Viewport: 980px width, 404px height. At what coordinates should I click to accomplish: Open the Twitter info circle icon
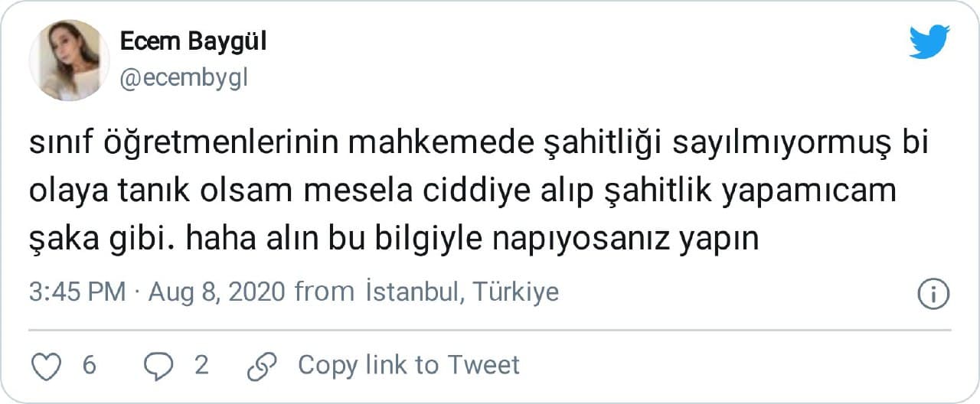[933, 294]
